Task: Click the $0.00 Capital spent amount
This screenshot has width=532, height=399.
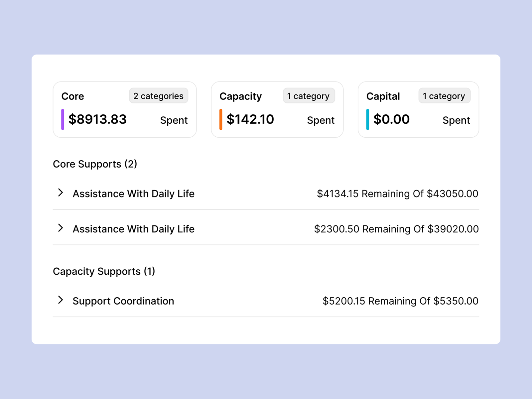Action: click(x=391, y=119)
